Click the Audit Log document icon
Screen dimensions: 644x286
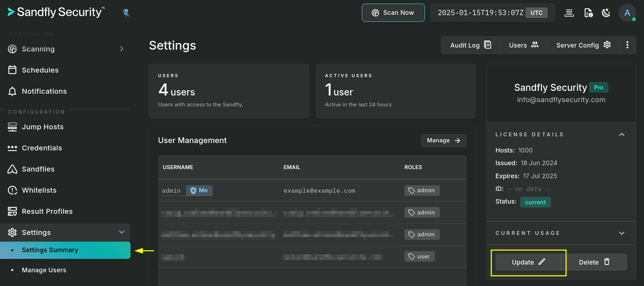coord(488,44)
